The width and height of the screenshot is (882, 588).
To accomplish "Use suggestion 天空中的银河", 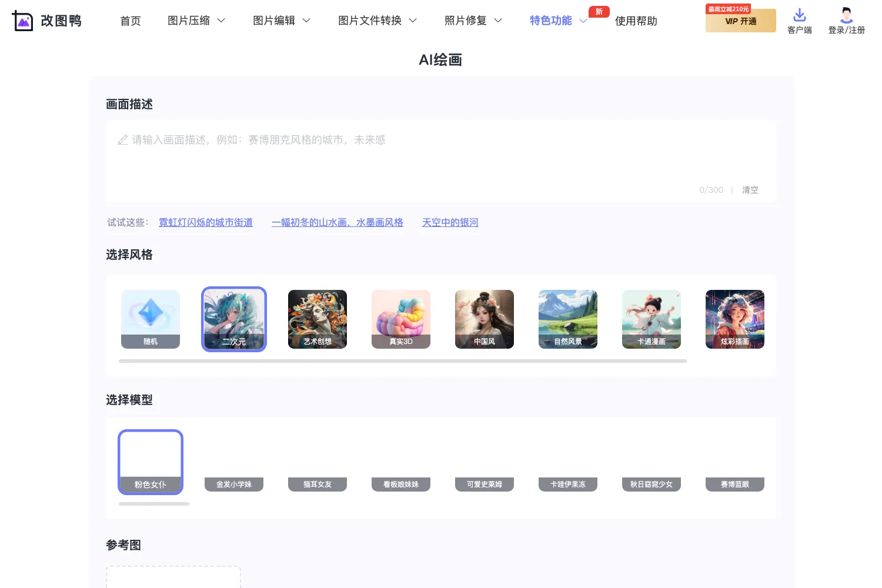I will [450, 222].
